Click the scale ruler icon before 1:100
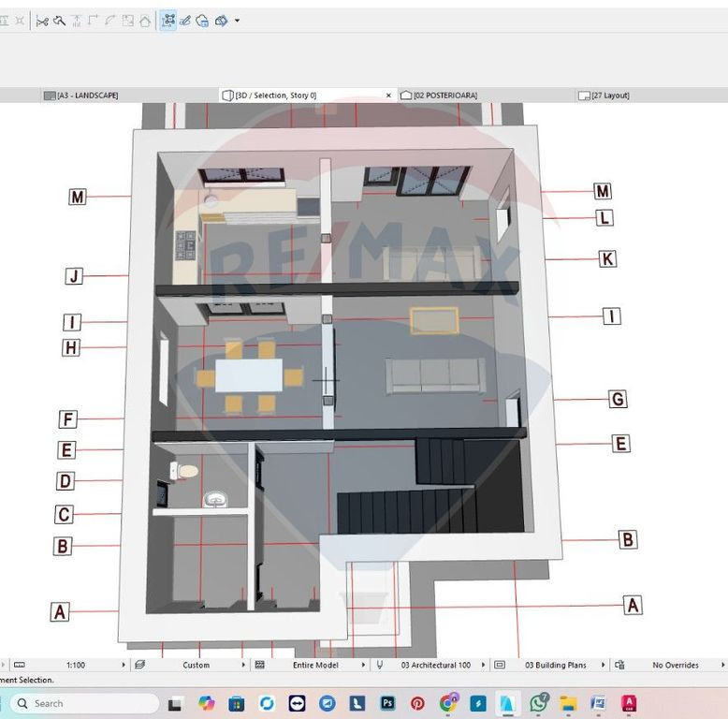This screenshot has width=728, height=719. tap(19, 665)
